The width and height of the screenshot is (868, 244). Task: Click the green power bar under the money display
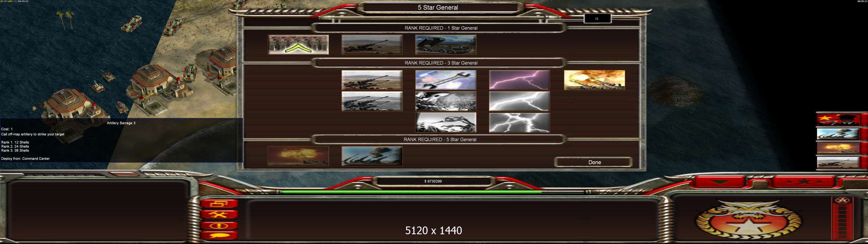[411, 192]
